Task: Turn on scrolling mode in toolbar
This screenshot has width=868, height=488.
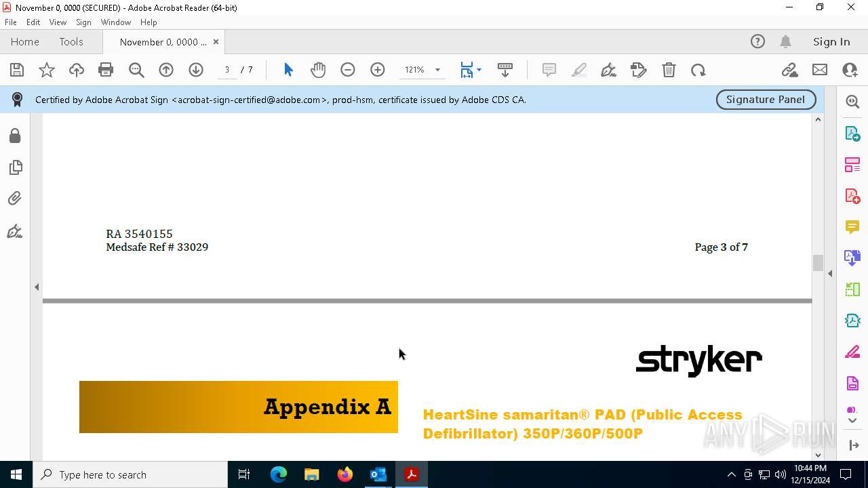Action: pos(505,70)
